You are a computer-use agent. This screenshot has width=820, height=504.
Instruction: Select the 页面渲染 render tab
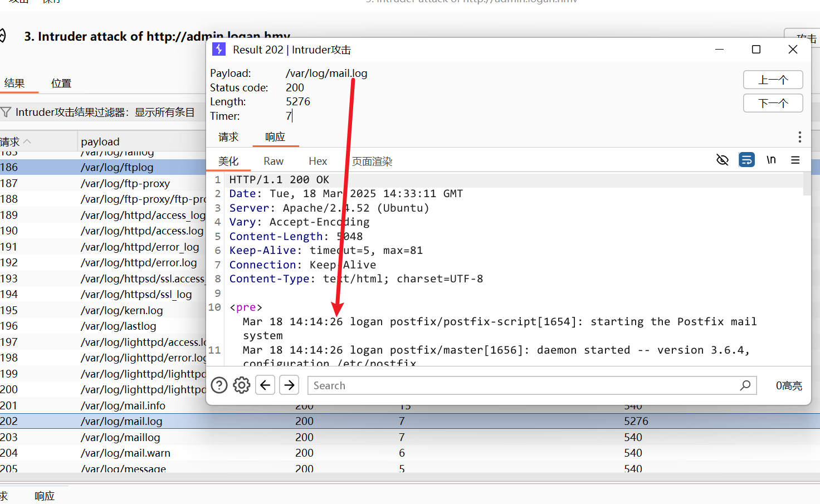[x=372, y=162]
